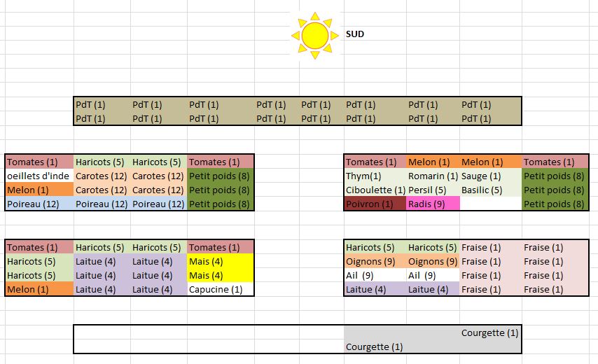Image resolution: width=598 pixels, height=364 pixels.
Task: Click the dark red Poivron (1) cell
Action: [375, 204]
